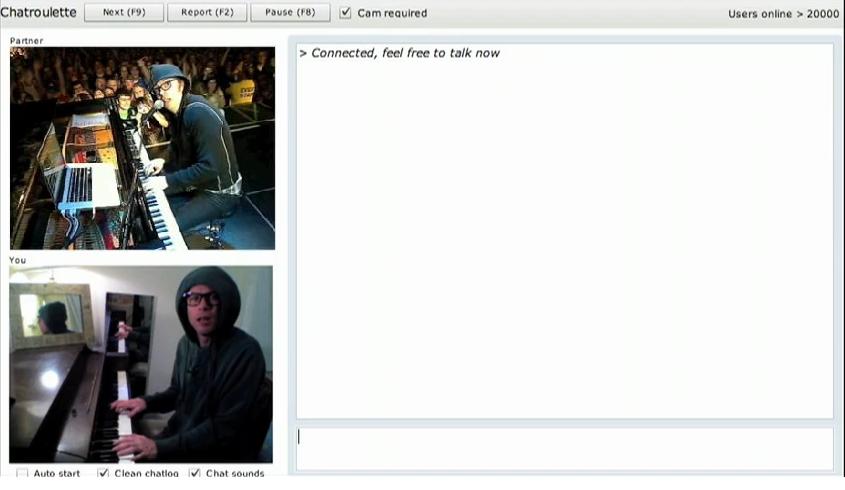Click the Chatroulette title logo

pyautogui.click(x=38, y=12)
